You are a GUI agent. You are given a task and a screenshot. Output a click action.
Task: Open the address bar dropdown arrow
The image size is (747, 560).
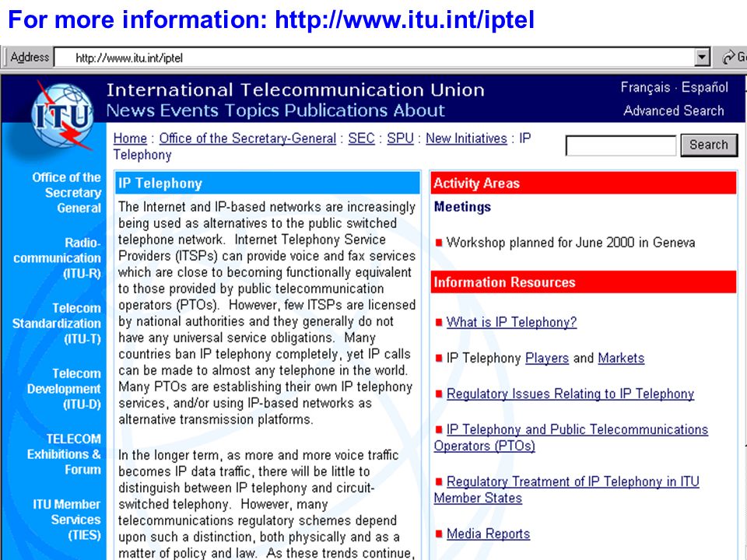(x=701, y=58)
